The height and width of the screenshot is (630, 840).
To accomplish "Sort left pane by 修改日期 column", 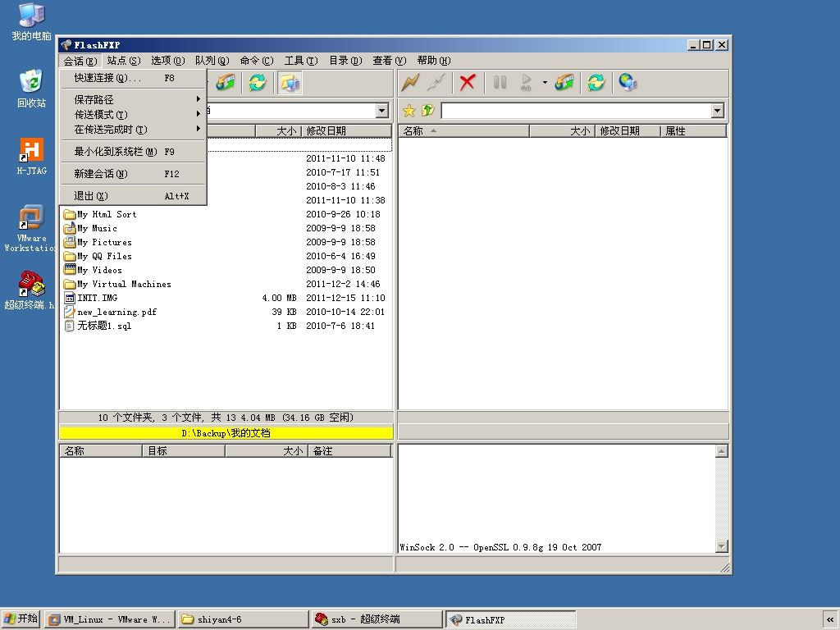I will click(x=347, y=130).
